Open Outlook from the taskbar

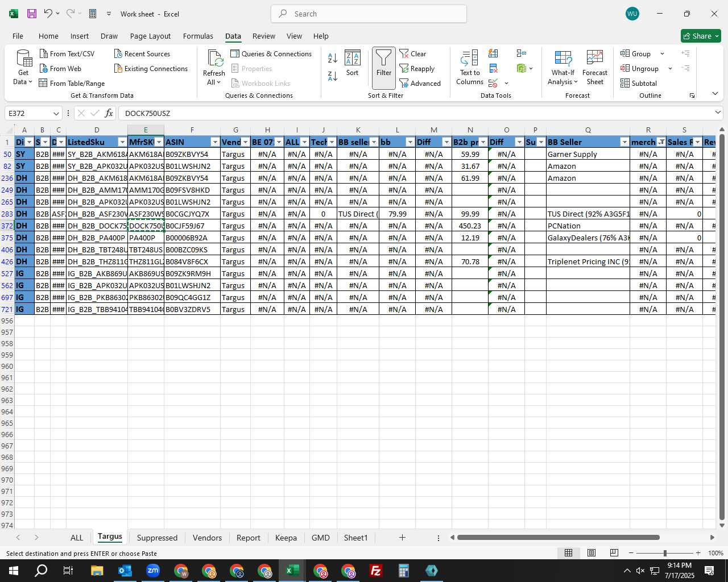125,571
